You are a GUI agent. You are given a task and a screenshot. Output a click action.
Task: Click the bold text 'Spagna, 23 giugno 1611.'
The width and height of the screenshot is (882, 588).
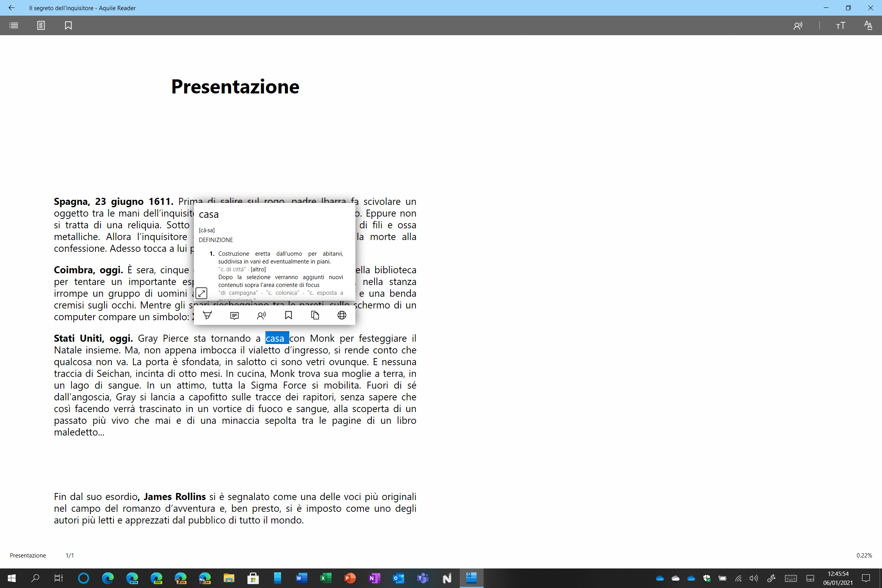tap(113, 201)
